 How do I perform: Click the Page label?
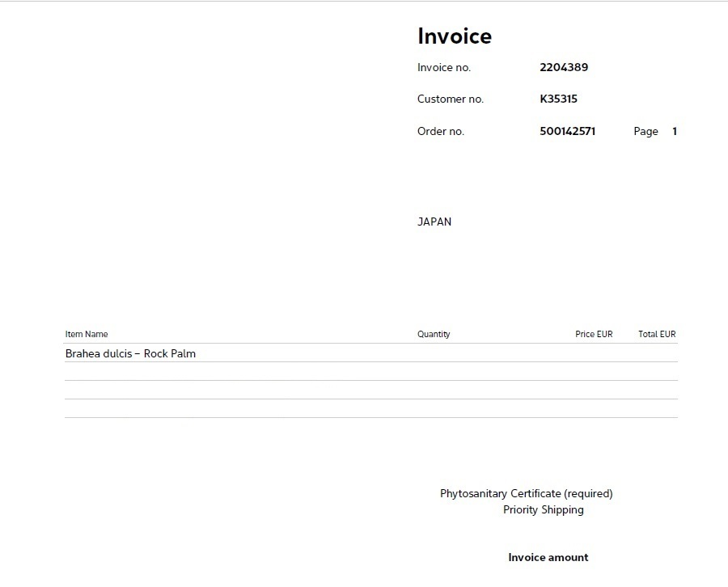point(645,132)
